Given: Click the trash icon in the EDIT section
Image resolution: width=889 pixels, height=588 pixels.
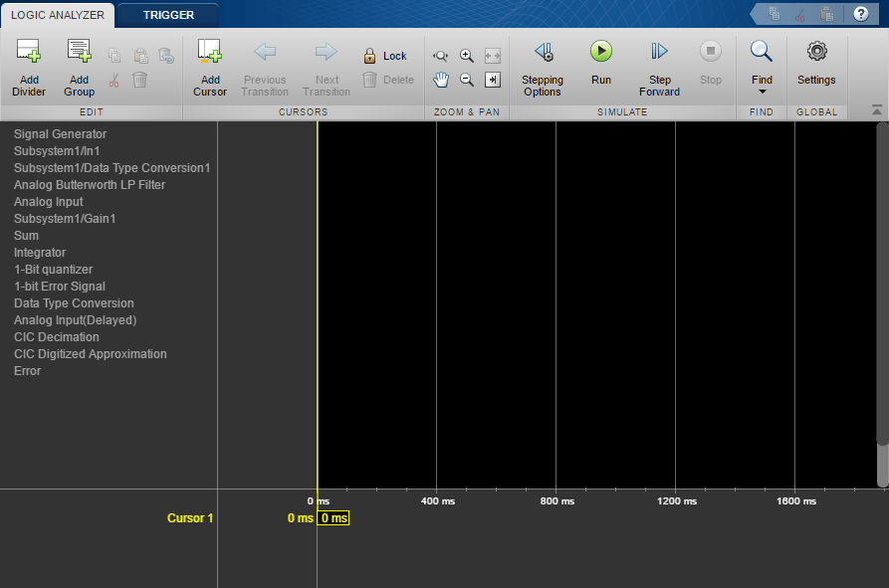Looking at the screenshot, I should [140, 80].
